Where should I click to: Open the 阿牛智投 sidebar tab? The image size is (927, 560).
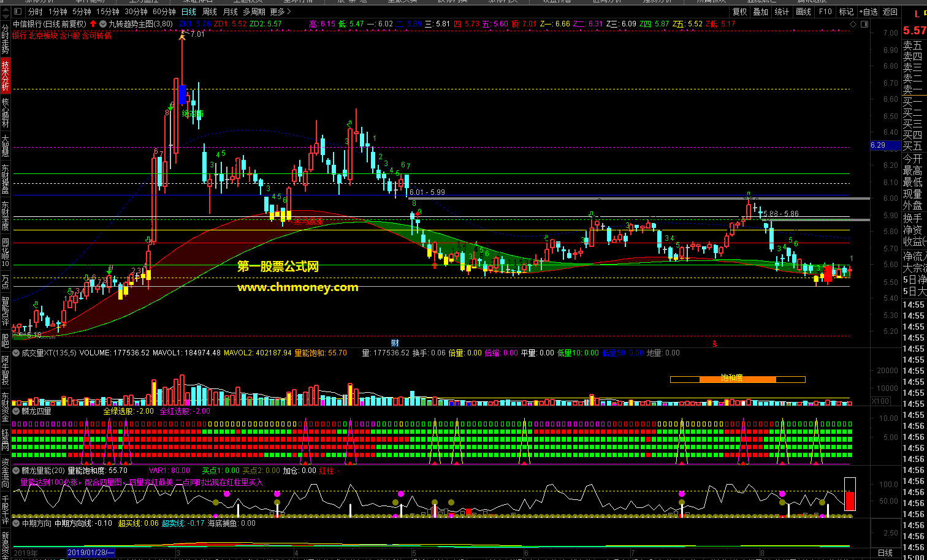pyautogui.click(x=6, y=370)
